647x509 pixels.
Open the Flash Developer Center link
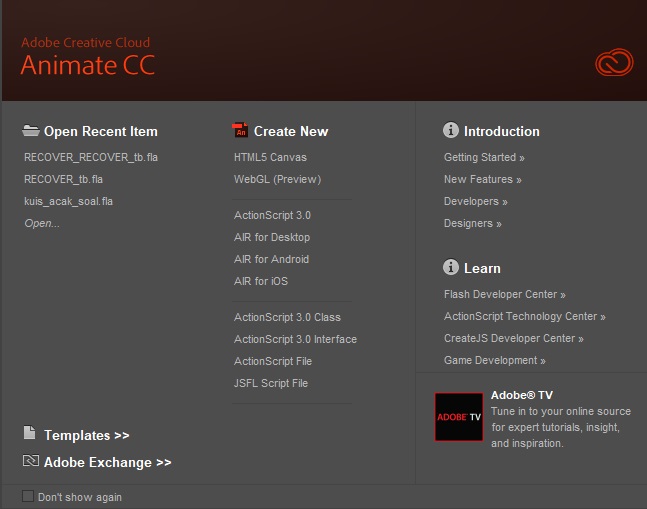tap(505, 294)
